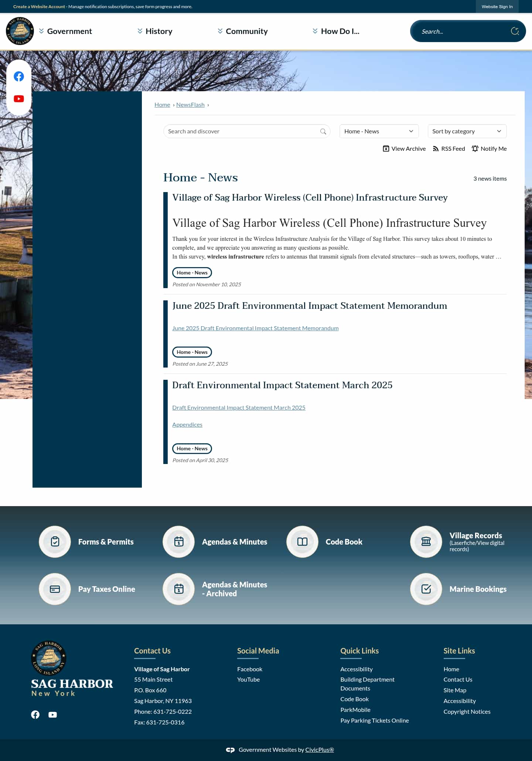The height and width of the screenshot is (761, 532).
Task: Click the Notify Me bell icon
Action: [x=475, y=149]
